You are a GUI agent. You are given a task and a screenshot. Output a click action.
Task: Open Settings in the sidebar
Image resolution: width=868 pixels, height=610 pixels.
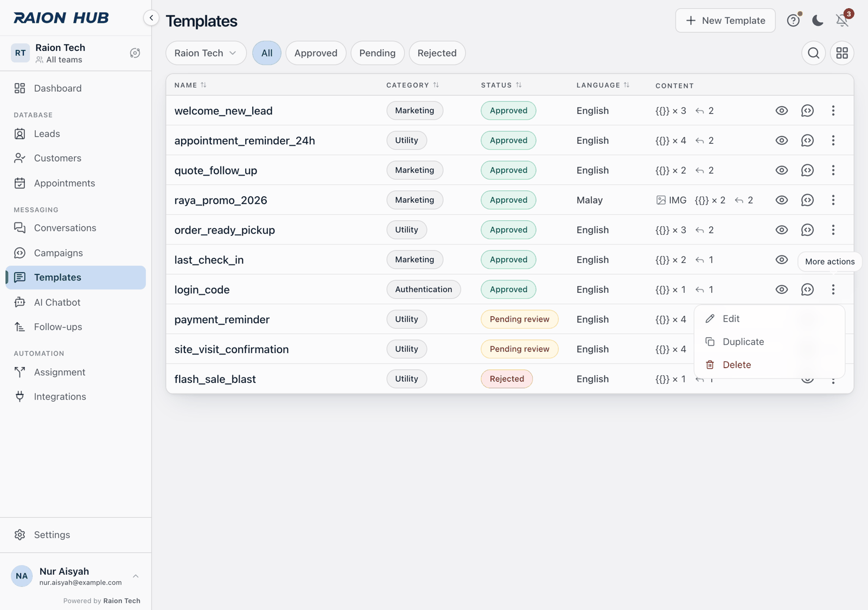pos(75,535)
